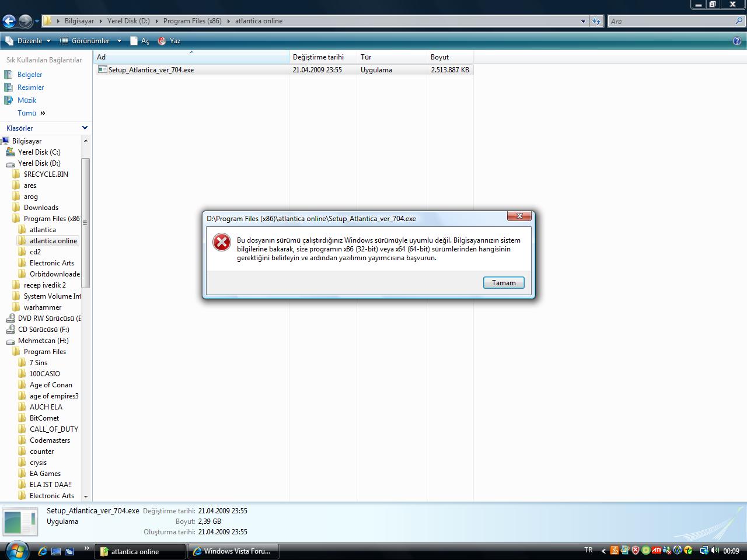This screenshot has height=560, width=747.
Task: Click Switch between windows icon
Action: tap(69, 551)
